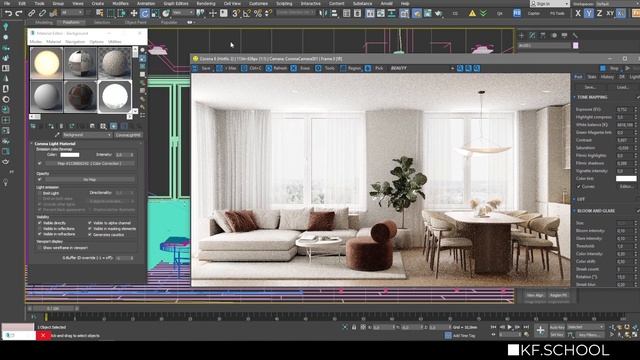
Task: Toggle the Percent Snap icon
Action: [x=258, y=13]
